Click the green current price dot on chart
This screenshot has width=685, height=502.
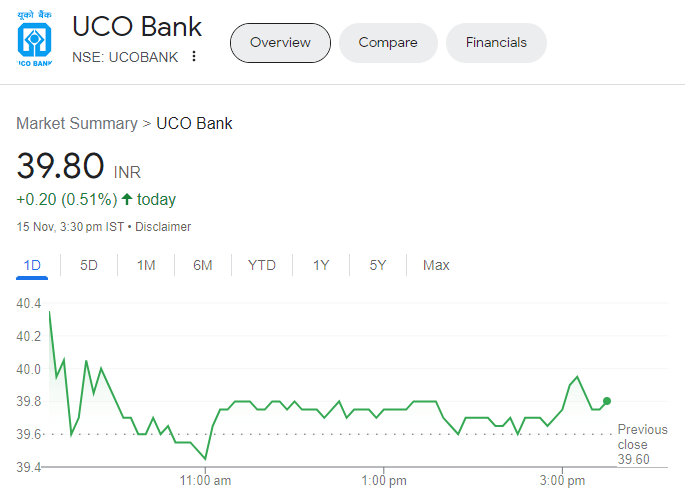[607, 401]
